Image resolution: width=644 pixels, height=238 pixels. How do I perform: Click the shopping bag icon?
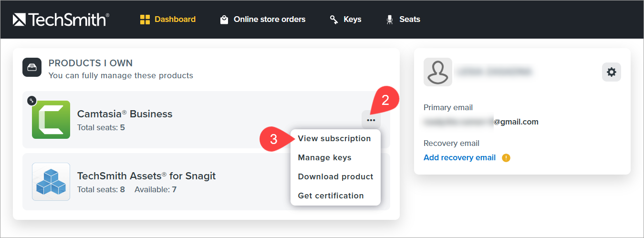point(224,20)
